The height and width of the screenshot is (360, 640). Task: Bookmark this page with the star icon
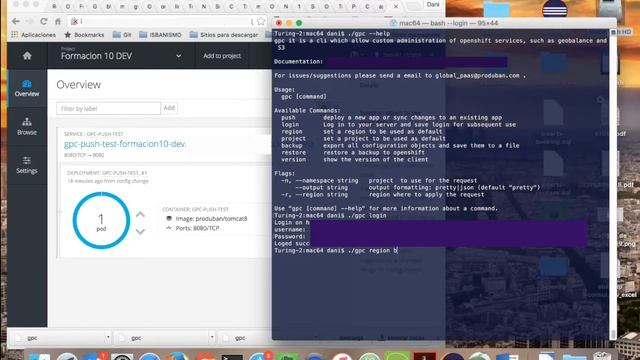coord(261,21)
